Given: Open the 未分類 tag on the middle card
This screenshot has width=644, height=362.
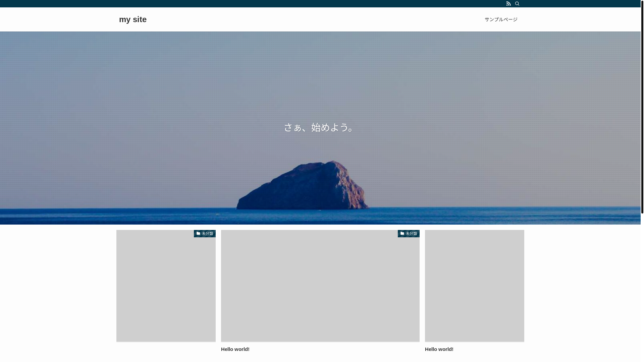Looking at the screenshot, I should (x=409, y=234).
